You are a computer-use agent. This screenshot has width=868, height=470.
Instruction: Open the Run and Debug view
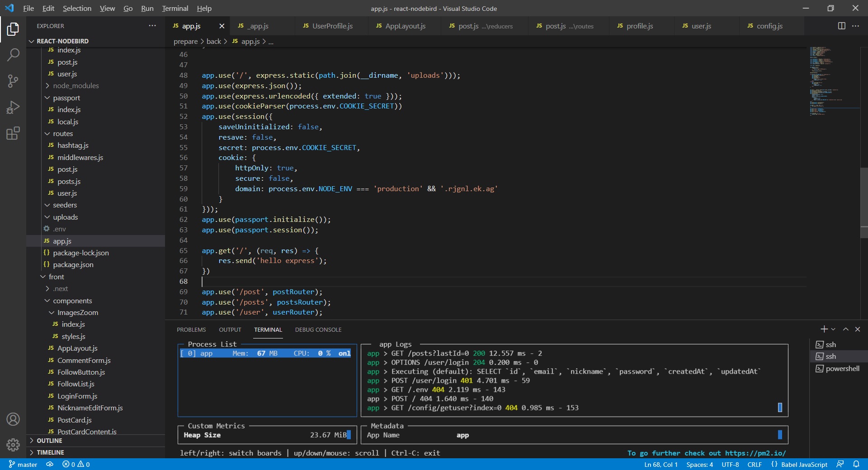(13, 108)
